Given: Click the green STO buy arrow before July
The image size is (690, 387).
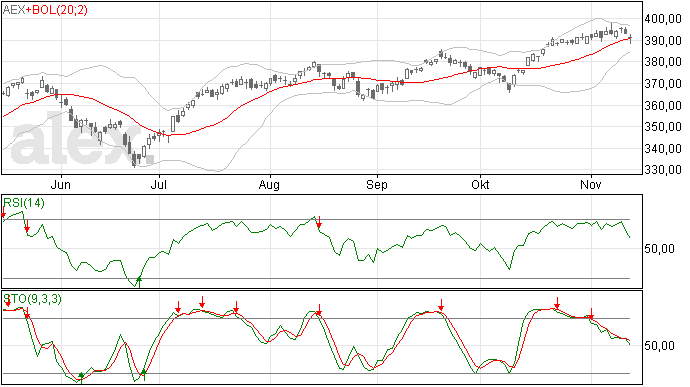Looking at the screenshot, I should [x=143, y=375].
